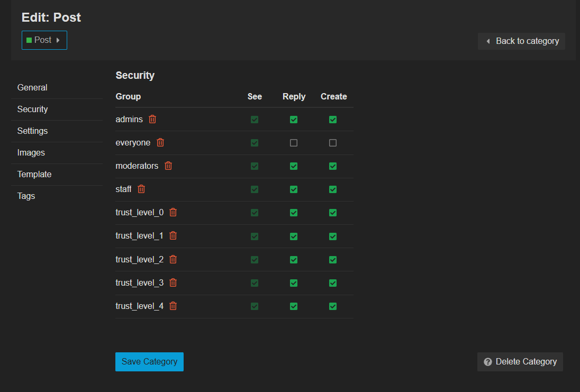Click the See column header
The width and height of the screenshot is (580, 392).
pos(255,96)
